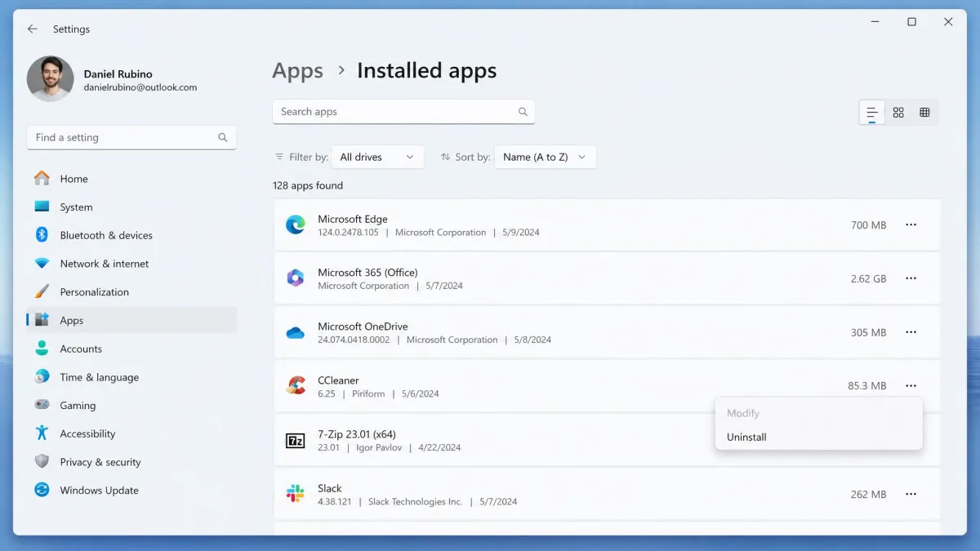Open the Sort by Name (A to Z) dropdown
This screenshot has width=980, height=551.
coord(545,157)
